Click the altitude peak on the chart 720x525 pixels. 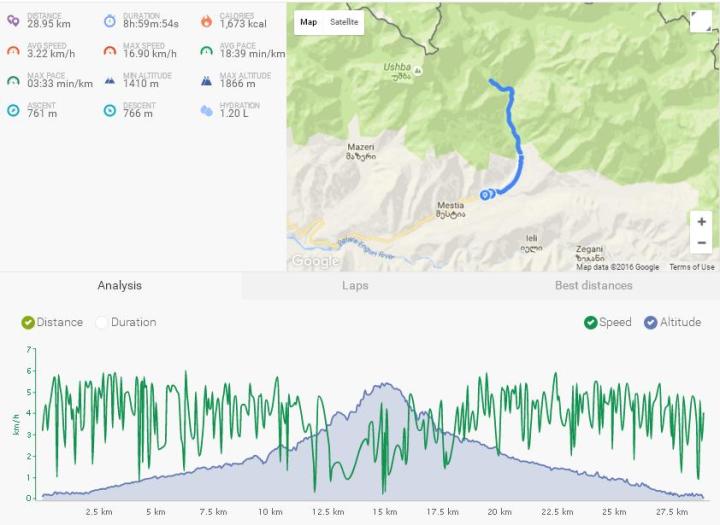point(383,384)
